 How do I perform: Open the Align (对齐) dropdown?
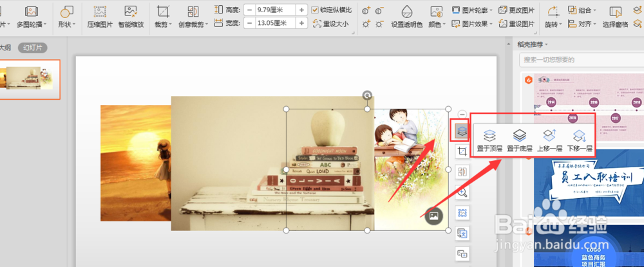click(582, 24)
